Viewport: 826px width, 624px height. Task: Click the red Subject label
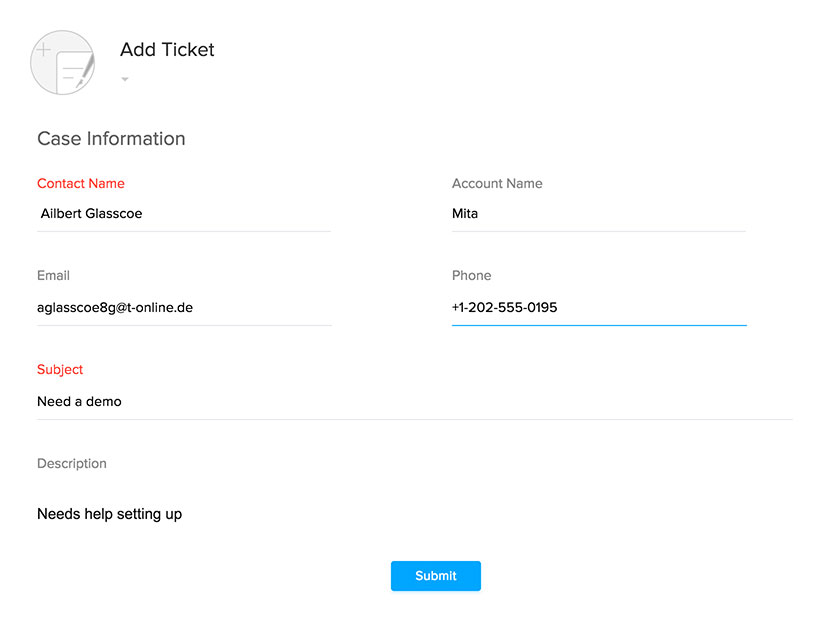pos(60,370)
